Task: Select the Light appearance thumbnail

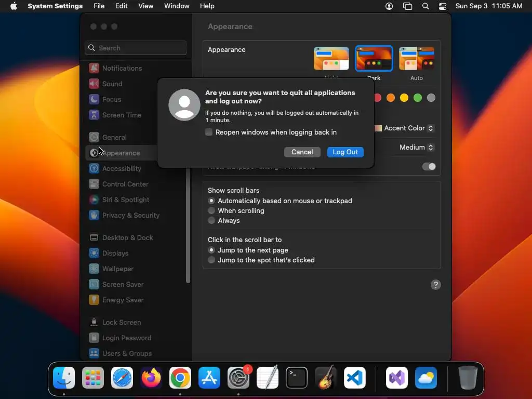Action: coord(331,59)
